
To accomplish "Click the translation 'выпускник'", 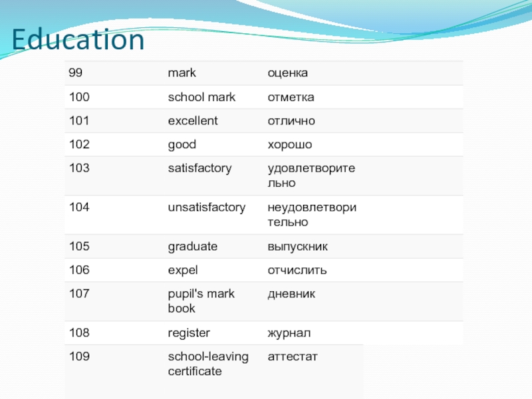I will click(297, 247).
